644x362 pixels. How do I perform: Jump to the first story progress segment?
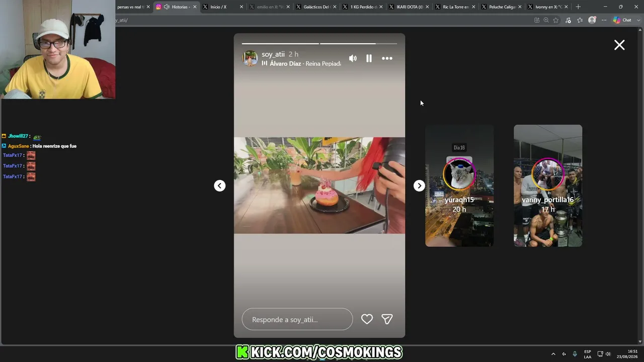point(280,44)
